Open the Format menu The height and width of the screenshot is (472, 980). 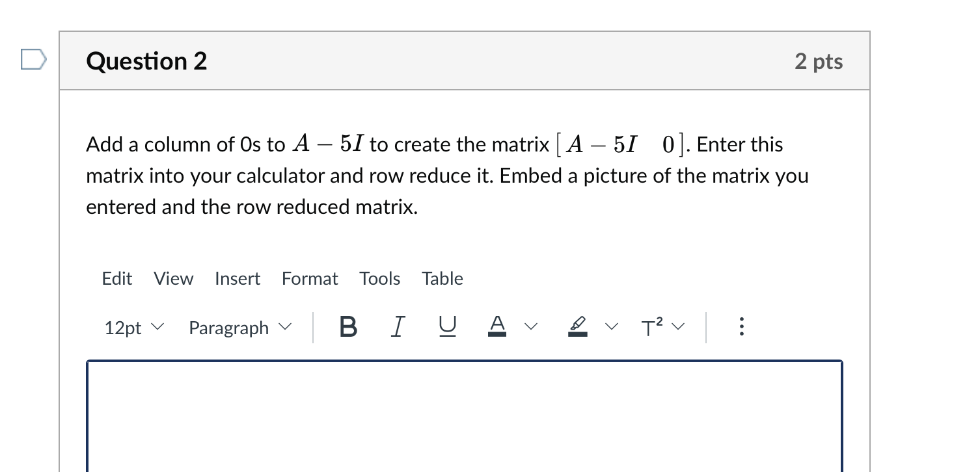(x=310, y=278)
